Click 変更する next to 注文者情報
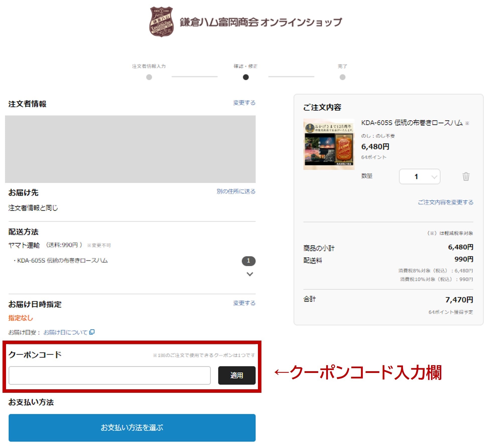 (244, 103)
